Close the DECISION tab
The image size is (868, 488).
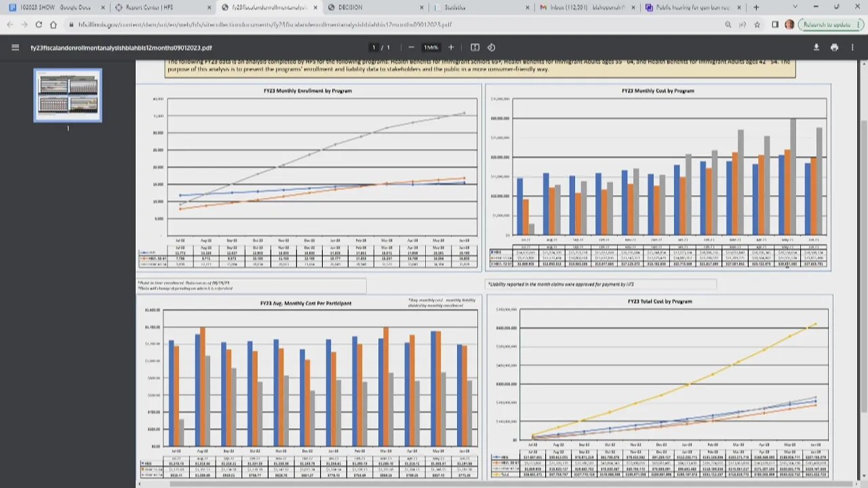point(421,7)
